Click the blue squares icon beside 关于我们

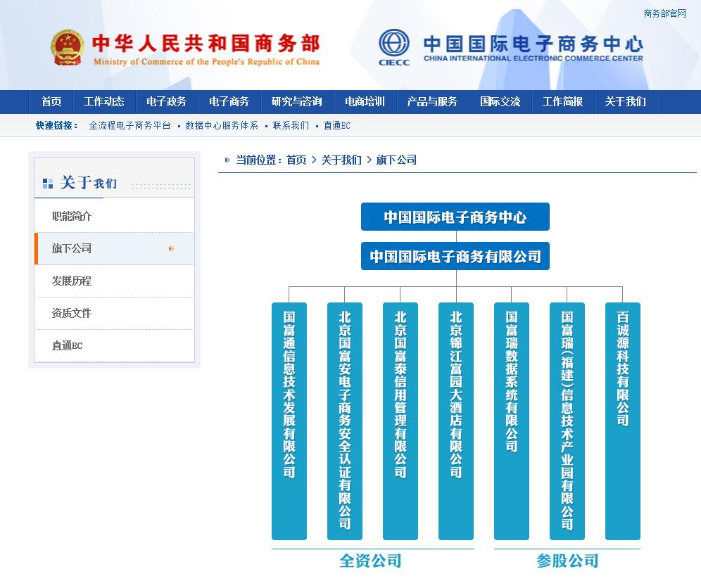[47, 183]
